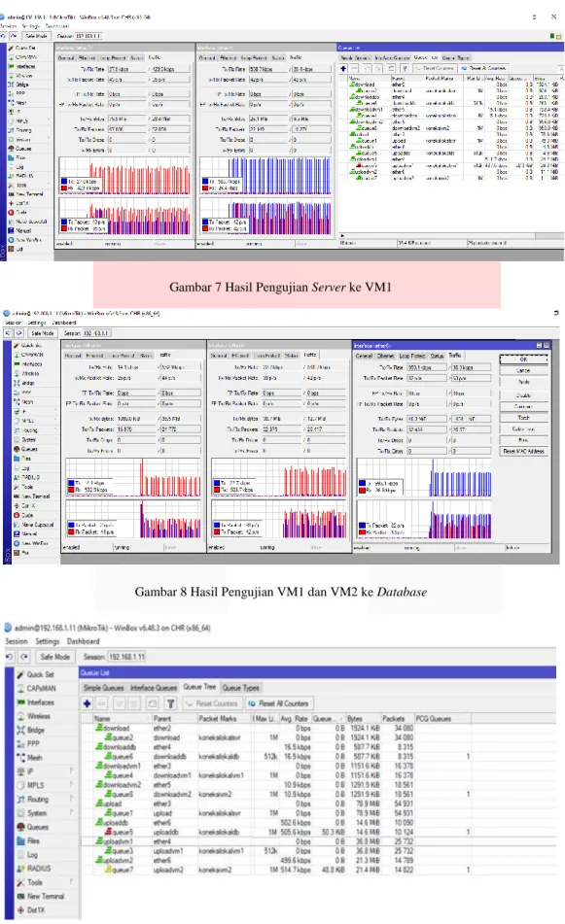Open Quick Set in Queue List WinBox window

point(35,674)
